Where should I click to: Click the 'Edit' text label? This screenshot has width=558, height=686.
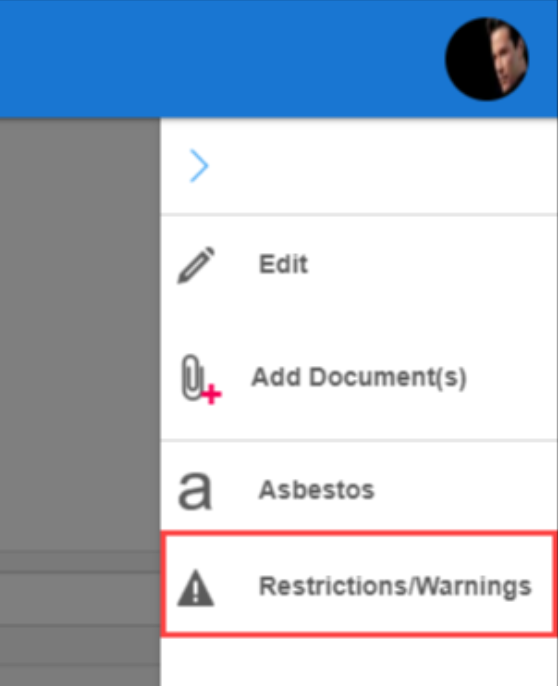coord(284,264)
